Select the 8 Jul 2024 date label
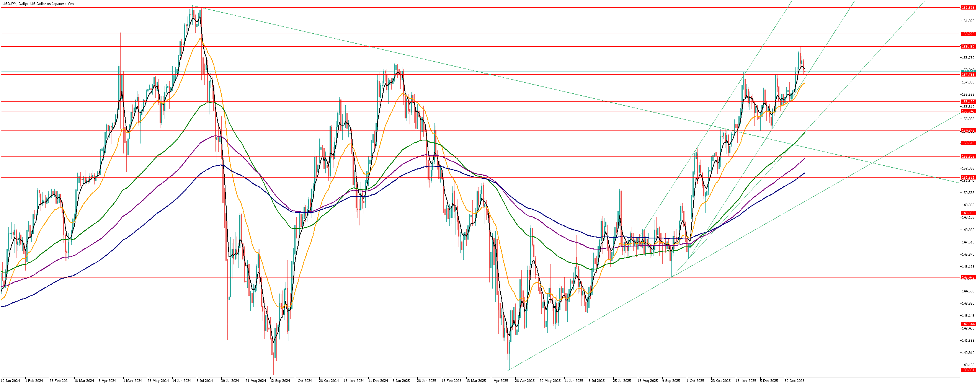This screenshot has height=385, width=980. pyautogui.click(x=205, y=381)
